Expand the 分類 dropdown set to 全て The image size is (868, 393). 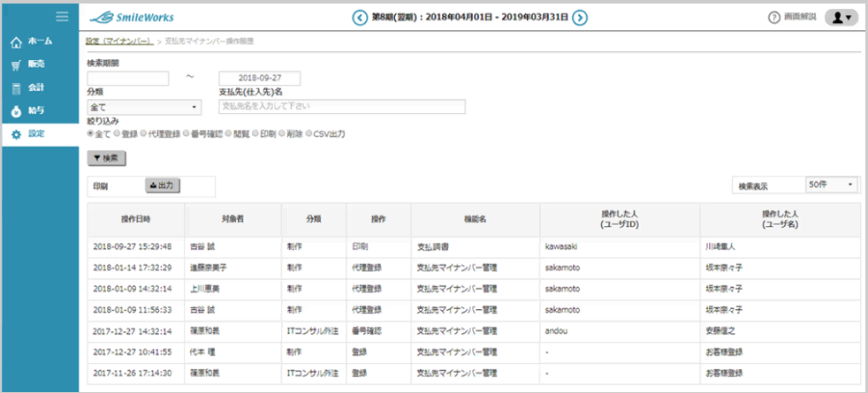(x=144, y=107)
